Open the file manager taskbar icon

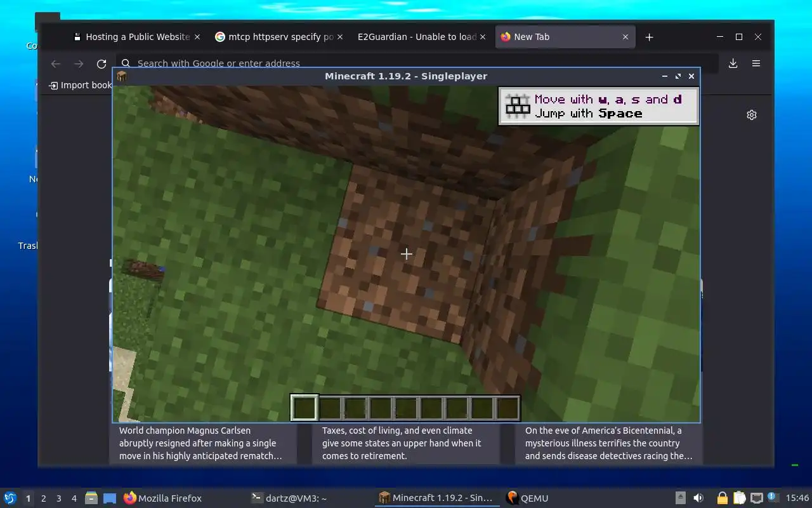point(91,498)
